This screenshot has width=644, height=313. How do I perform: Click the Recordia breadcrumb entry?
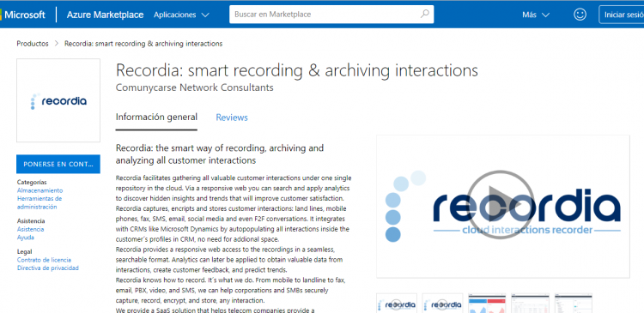point(143,44)
